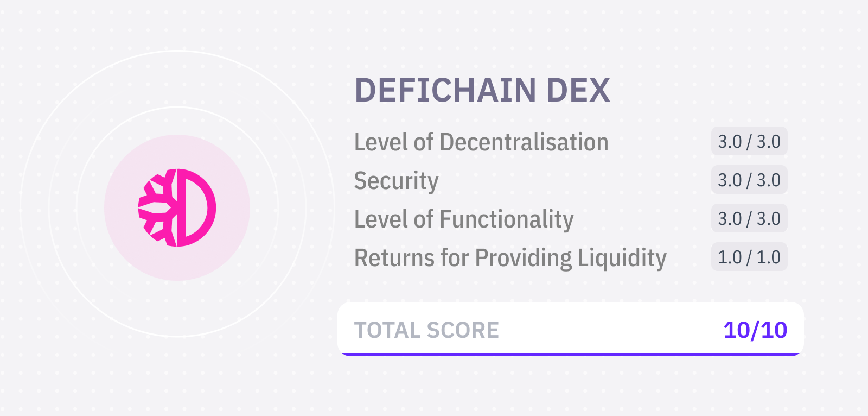Click the Decentralisation 3.0 / 3.0 score badge

pyautogui.click(x=749, y=141)
